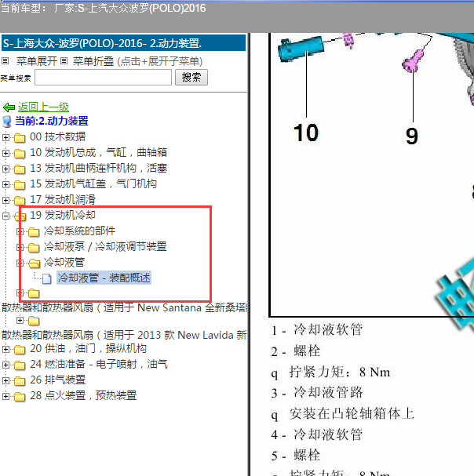The image size is (474, 476).
Task: Focus the 菜单搜索 input field
Action: pyautogui.click(x=103, y=78)
